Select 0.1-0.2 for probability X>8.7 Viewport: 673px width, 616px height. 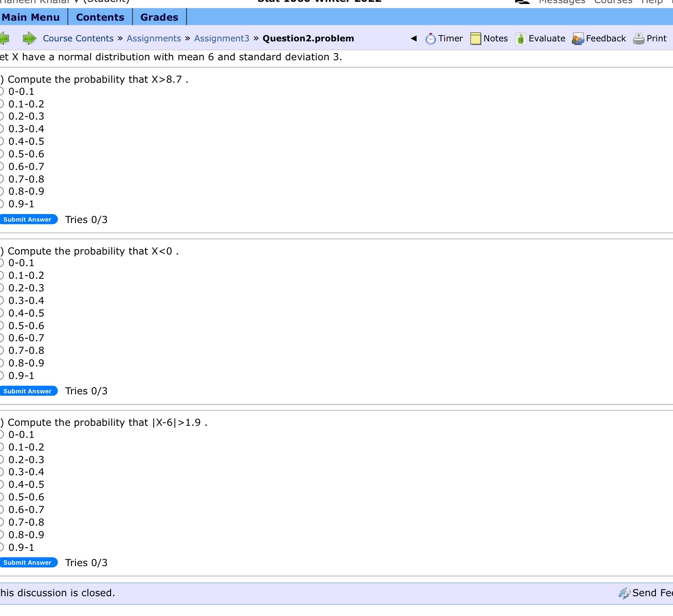pos(2,103)
